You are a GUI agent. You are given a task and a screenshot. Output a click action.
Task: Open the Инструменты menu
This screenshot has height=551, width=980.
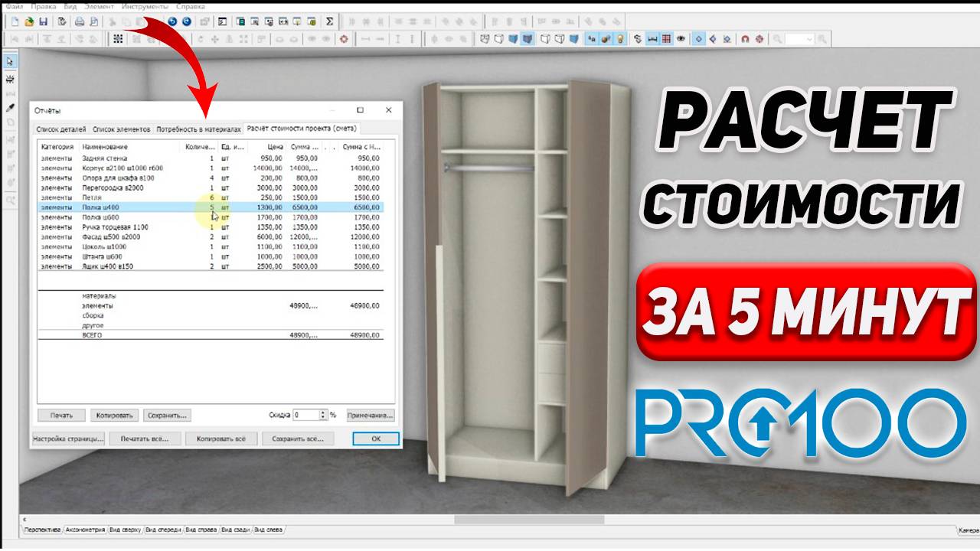(145, 6)
